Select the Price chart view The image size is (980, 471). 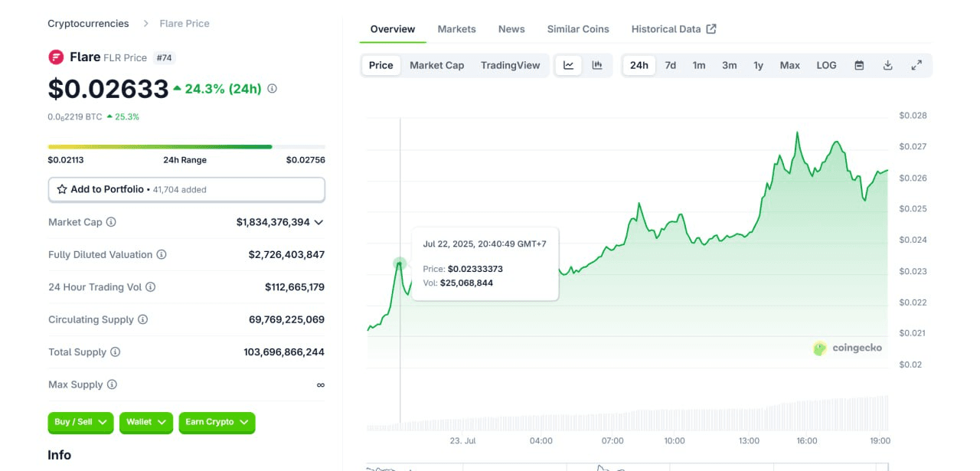(381, 65)
